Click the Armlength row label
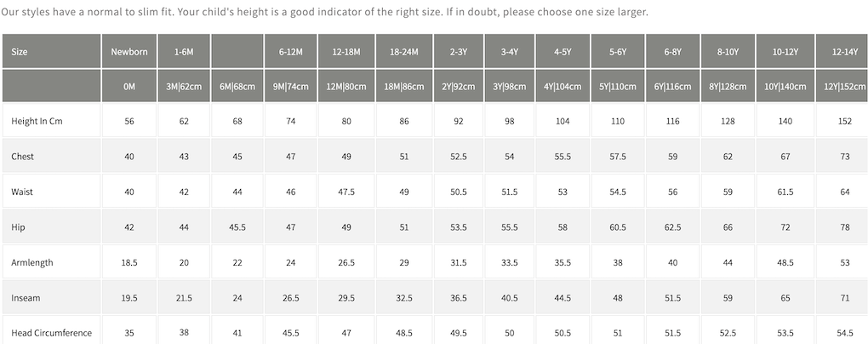Image resolution: width=868 pixels, height=344 pixels. [x=32, y=262]
